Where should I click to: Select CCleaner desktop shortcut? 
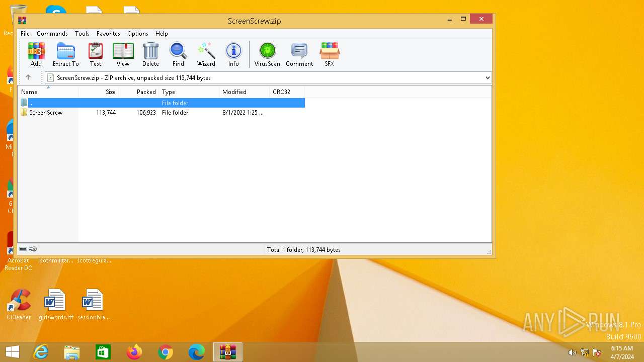tap(19, 305)
